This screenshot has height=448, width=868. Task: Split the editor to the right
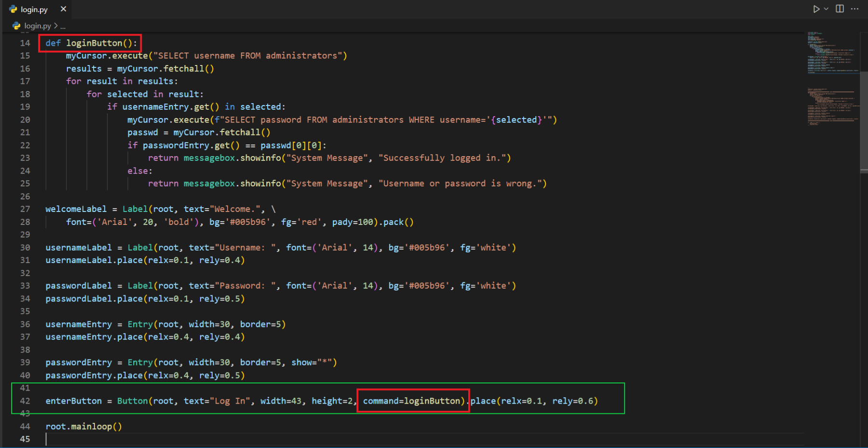[840, 9]
